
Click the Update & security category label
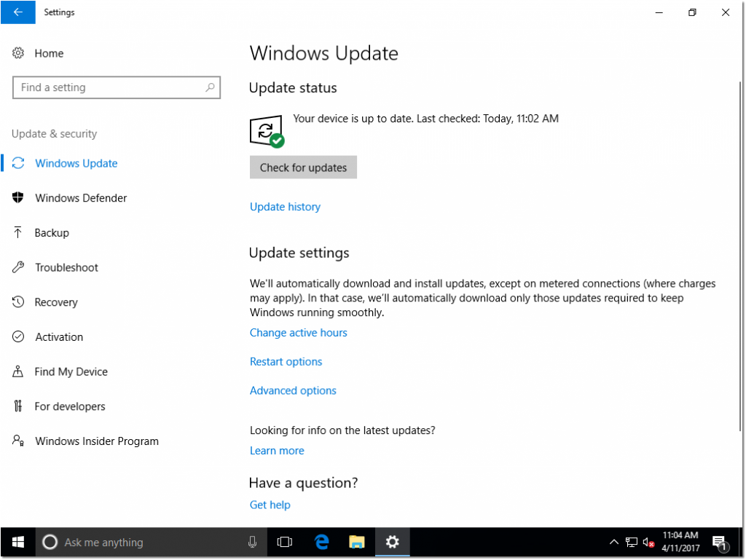tap(54, 133)
